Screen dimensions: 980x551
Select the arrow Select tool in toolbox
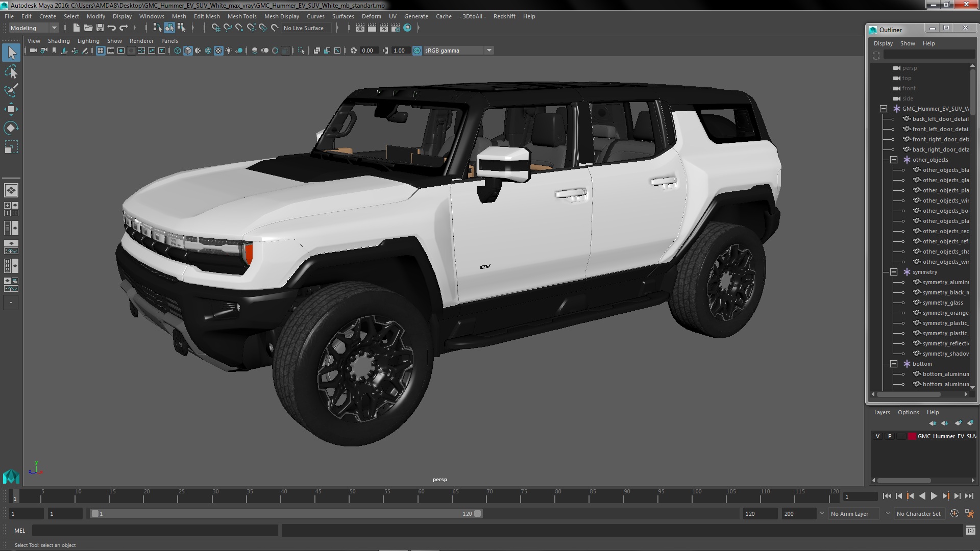[11, 53]
